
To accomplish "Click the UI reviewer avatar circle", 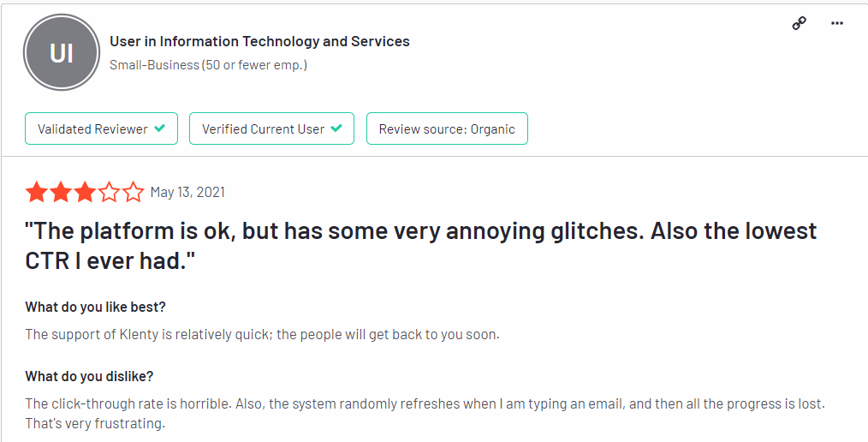I will [62, 52].
